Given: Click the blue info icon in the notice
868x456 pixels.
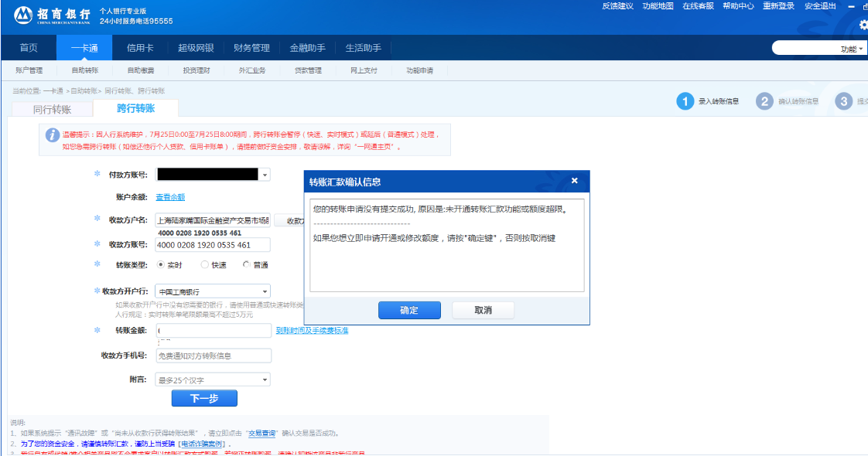Looking at the screenshot, I should pos(53,134).
